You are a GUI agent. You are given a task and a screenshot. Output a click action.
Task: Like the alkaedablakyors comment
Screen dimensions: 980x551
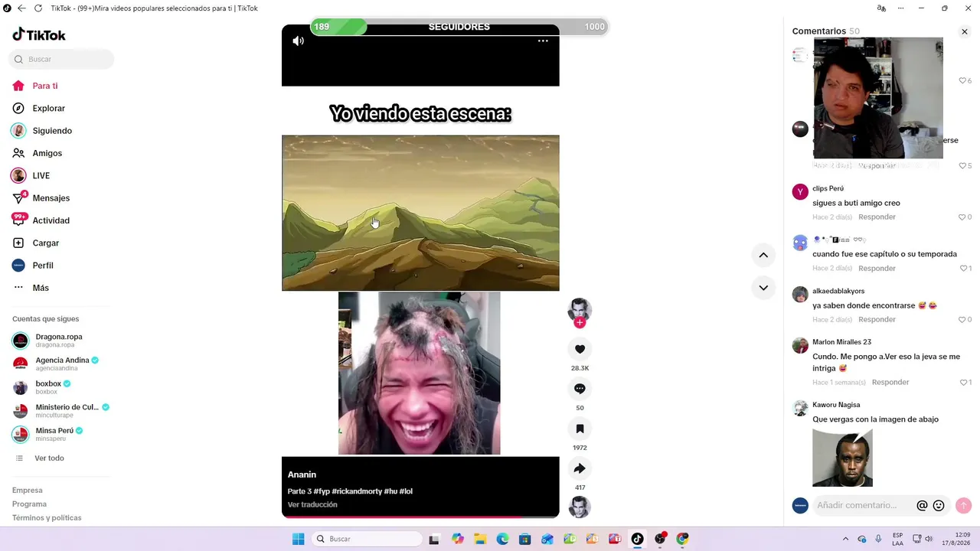click(x=965, y=319)
